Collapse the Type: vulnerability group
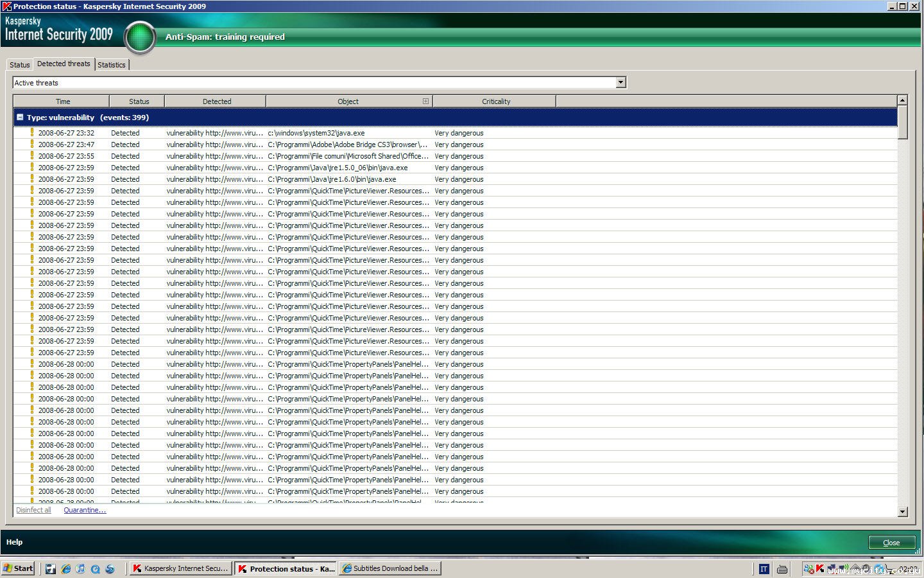924x578 pixels. pos(20,118)
